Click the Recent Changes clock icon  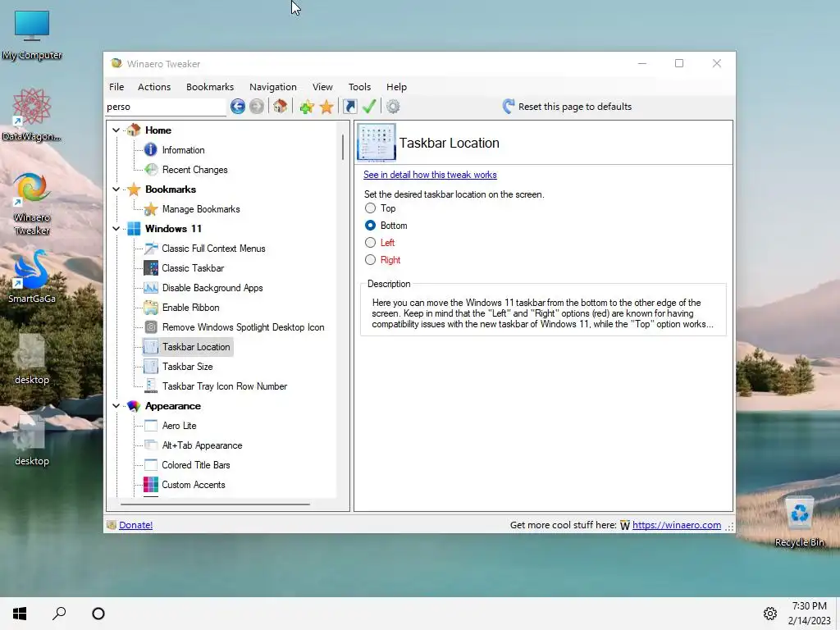151,170
